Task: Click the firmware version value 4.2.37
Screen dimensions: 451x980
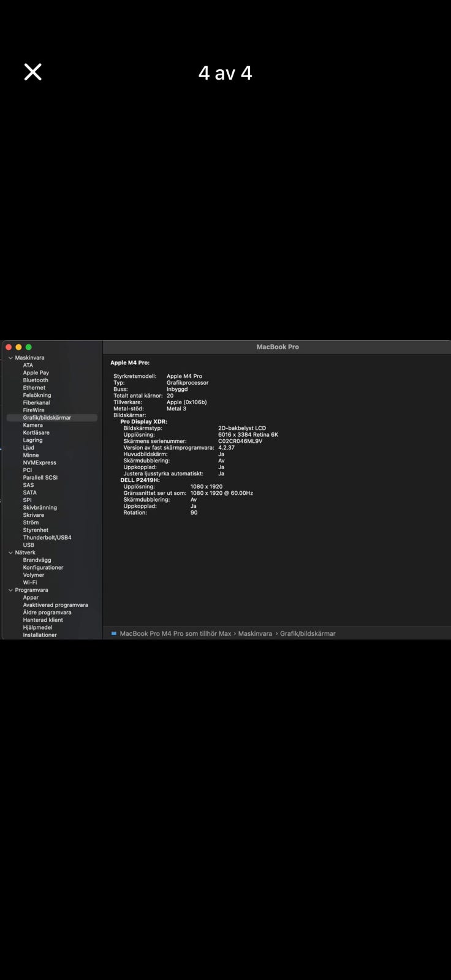Action: point(226,448)
